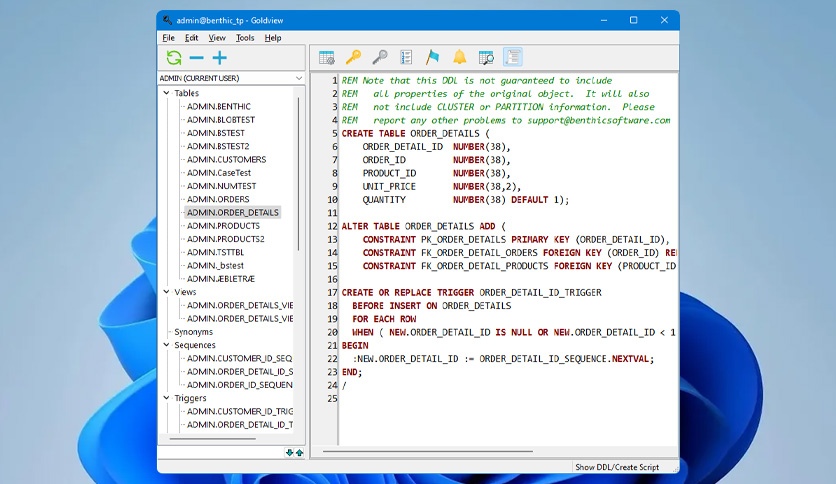Collapse the Sequences tree node
836x484 pixels.
tap(166, 345)
